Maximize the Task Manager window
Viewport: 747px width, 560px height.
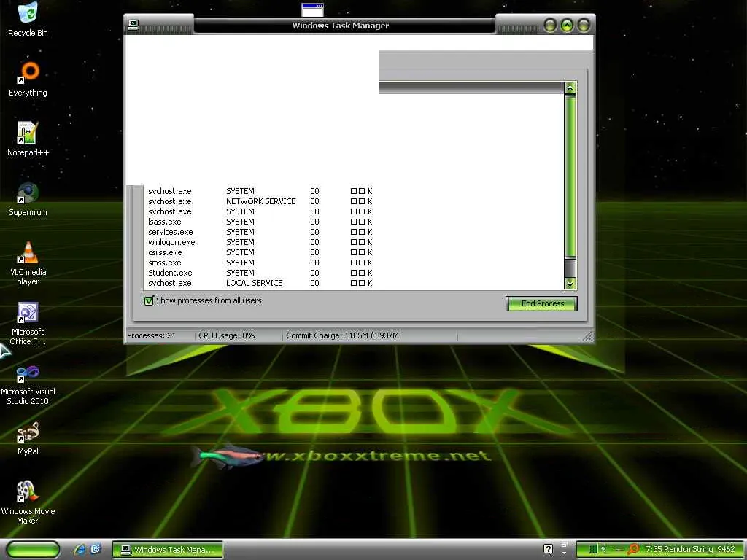click(x=566, y=25)
